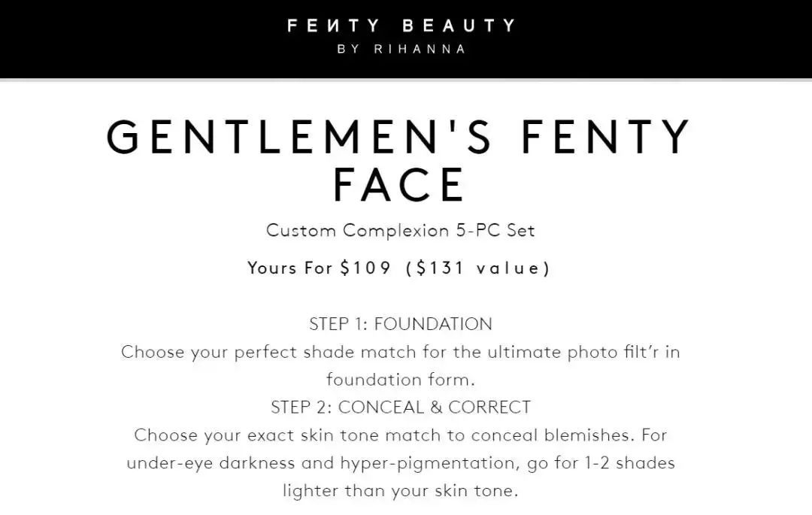This screenshot has width=812, height=515.
Task: Click the word "FACE" in the title
Action: pos(400,185)
